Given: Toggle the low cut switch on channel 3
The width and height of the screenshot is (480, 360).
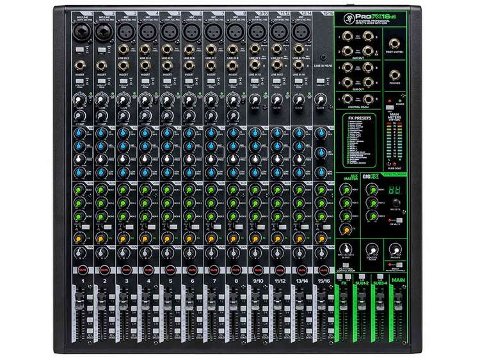Looking at the screenshot, I should 124,81.
